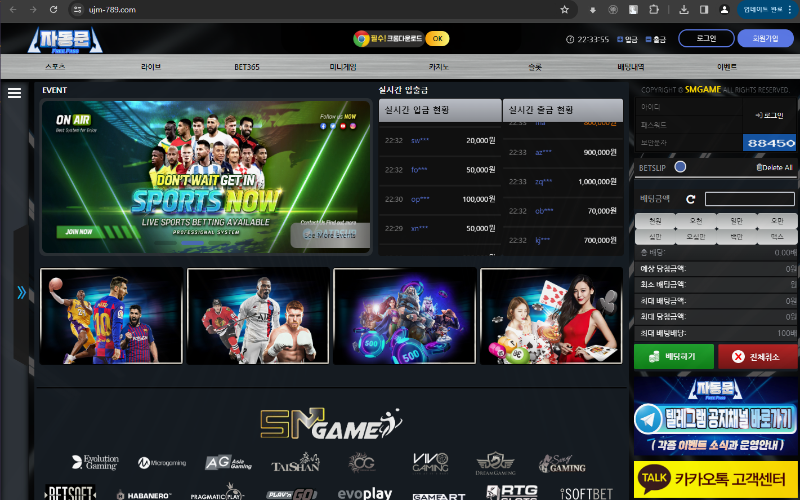Click the Chrome download OK button
Image resolution: width=800 pixels, height=500 pixels.
437,38
